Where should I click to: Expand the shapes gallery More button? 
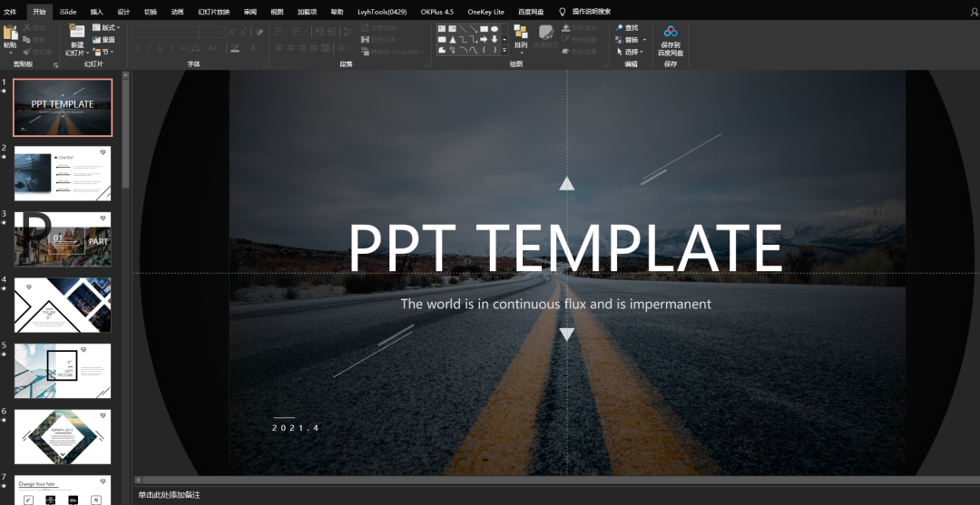click(505, 50)
